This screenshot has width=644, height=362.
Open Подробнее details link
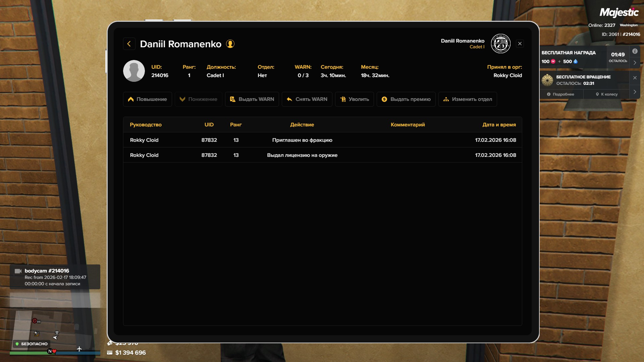pyautogui.click(x=560, y=95)
